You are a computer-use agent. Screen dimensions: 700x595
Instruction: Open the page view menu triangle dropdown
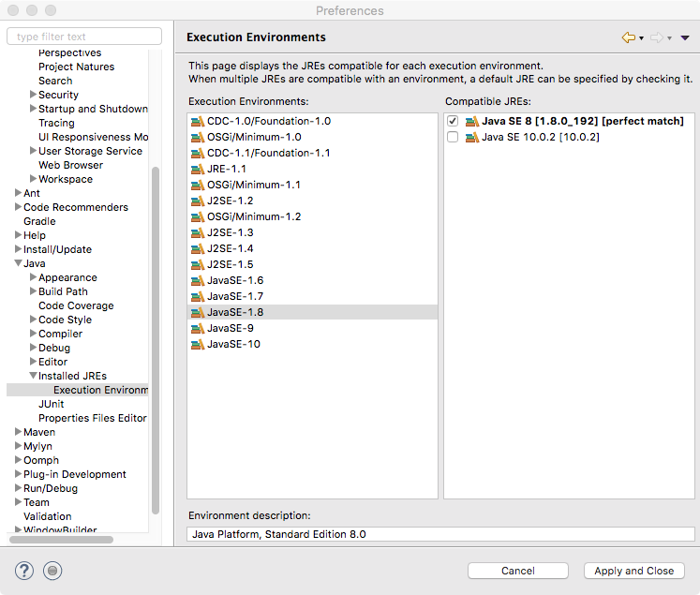point(685,37)
